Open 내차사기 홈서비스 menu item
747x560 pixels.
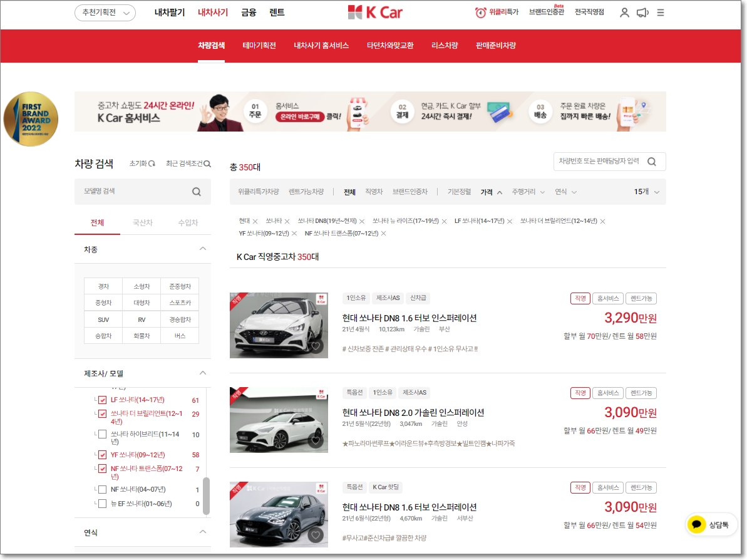tap(321, 46)
